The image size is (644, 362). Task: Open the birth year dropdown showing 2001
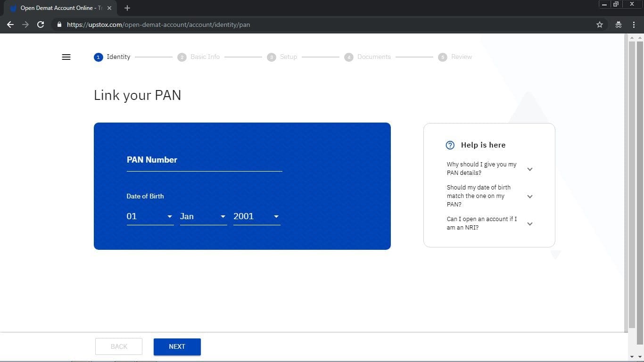click(256, 216)
